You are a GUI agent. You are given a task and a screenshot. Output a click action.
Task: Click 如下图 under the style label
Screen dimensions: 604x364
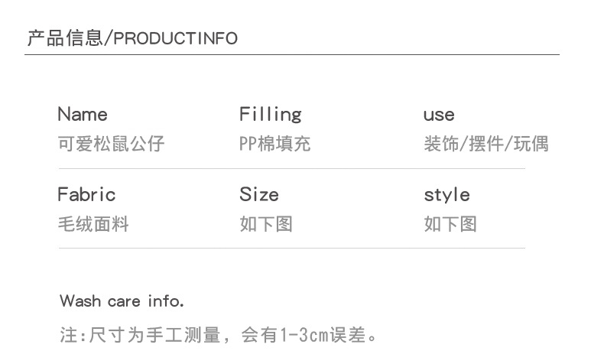450,224
